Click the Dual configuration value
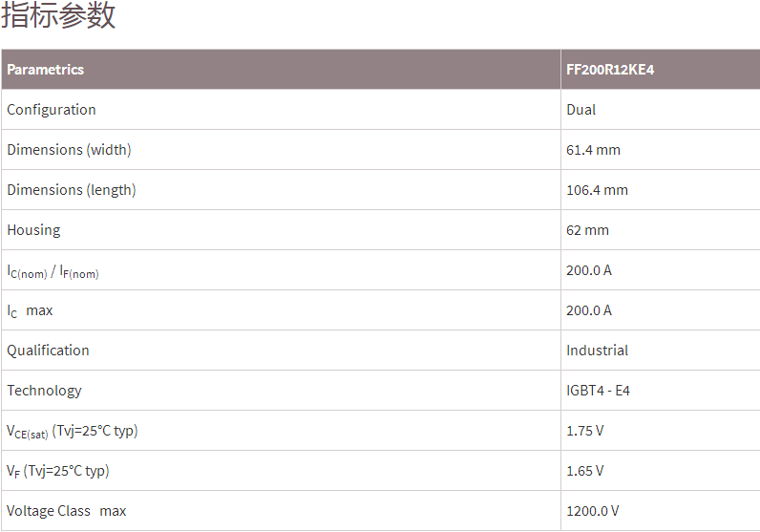The height and width of the screenshot is (532, 760). tap(581, 110)
